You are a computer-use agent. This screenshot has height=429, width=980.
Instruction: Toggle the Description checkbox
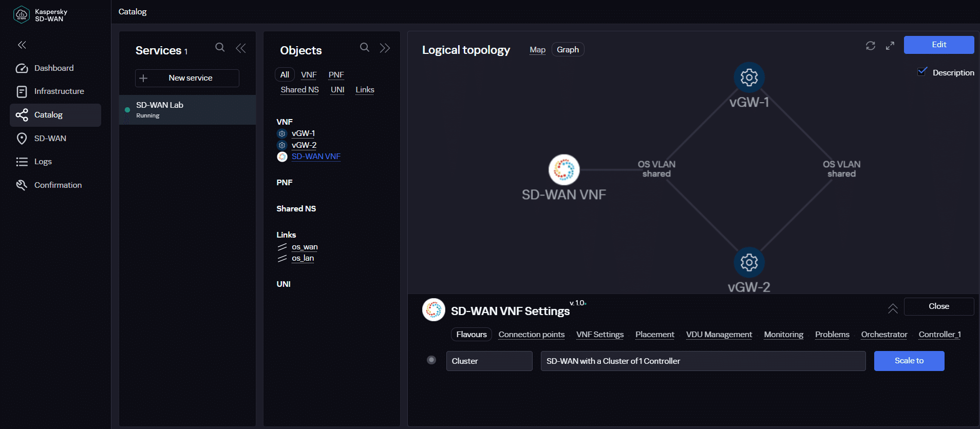click(x=922, y=72)
